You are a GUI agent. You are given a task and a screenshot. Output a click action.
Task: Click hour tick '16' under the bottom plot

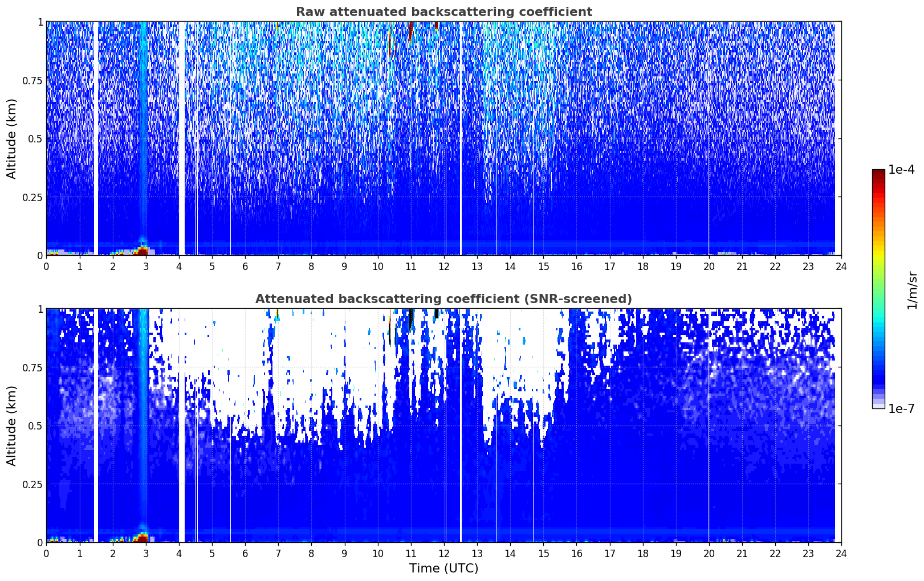tap(576, 553)
